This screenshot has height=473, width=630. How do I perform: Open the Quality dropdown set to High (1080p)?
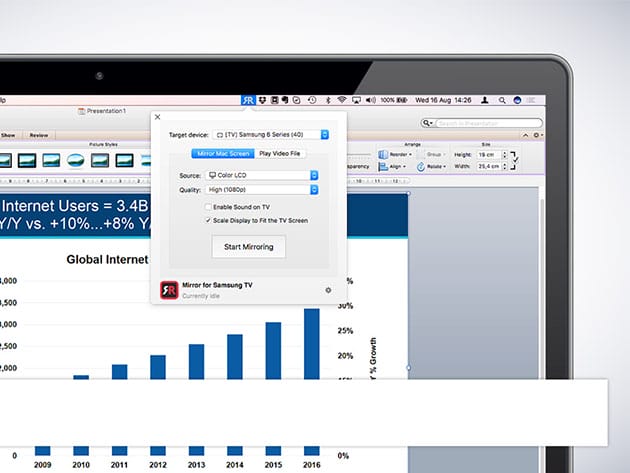(261, 188)
